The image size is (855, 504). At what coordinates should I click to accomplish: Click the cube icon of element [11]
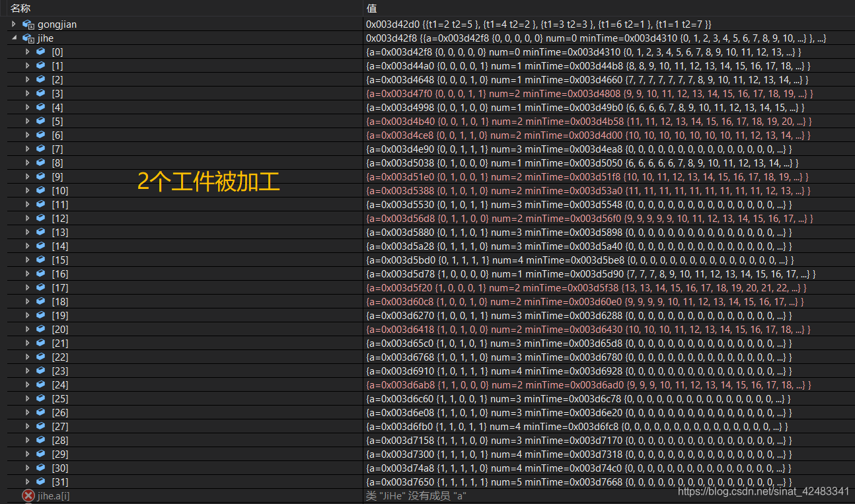(x=41, y=204)
